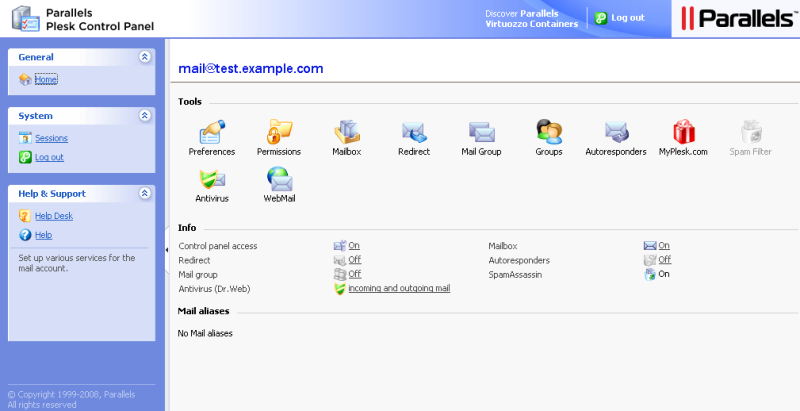Toggle the Autoresponders Off link
The width and height of the screenshot is (800, 411).
click(665, 260)
